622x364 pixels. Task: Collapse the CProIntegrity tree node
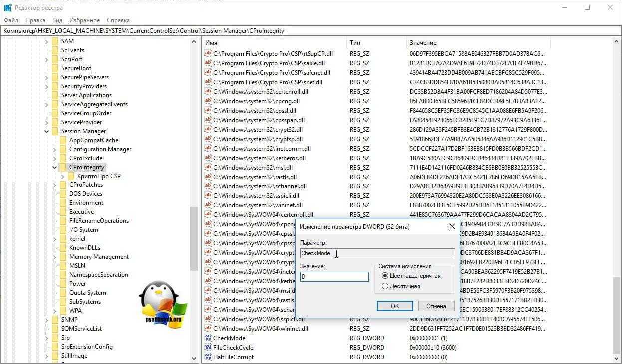coord(55,167)
